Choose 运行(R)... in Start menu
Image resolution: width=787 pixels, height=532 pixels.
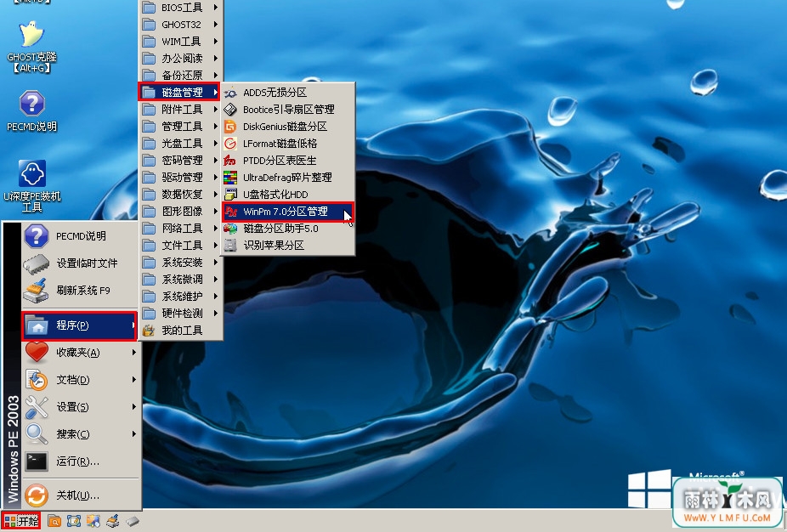tap(80, 461)
